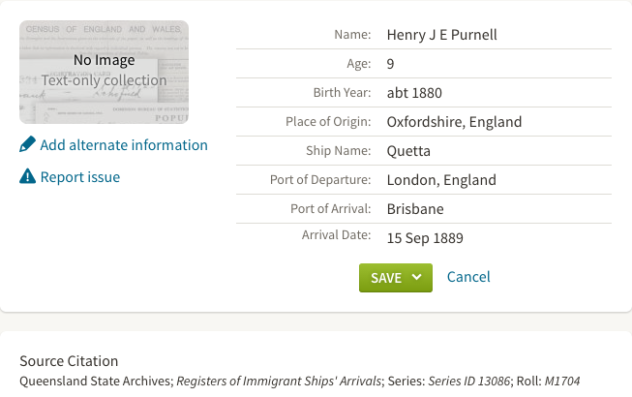Open the Report issue link
The width and height of the screenshot is (632, 397).
[80, 177]
